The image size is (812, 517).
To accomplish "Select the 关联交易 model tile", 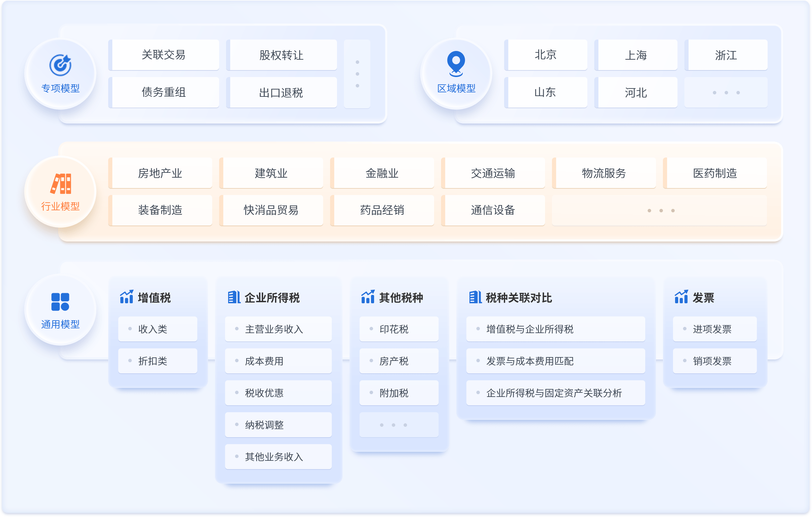I will (164, 55).
